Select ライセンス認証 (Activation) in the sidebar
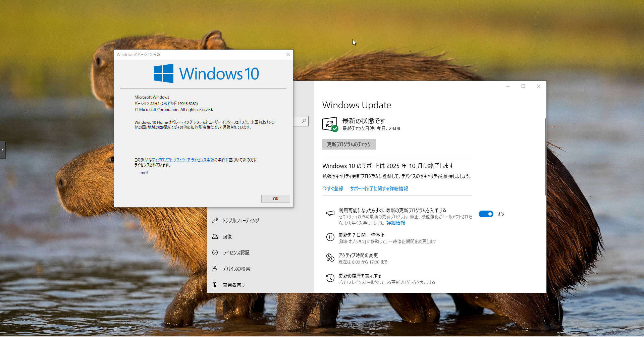Screen dimensions: 644x337 236,252
